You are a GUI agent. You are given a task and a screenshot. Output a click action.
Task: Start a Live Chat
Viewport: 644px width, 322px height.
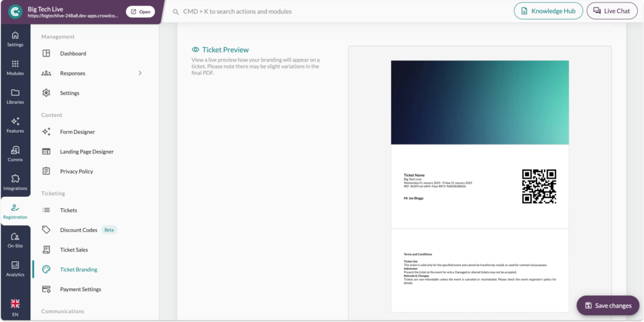coord(611,11)
